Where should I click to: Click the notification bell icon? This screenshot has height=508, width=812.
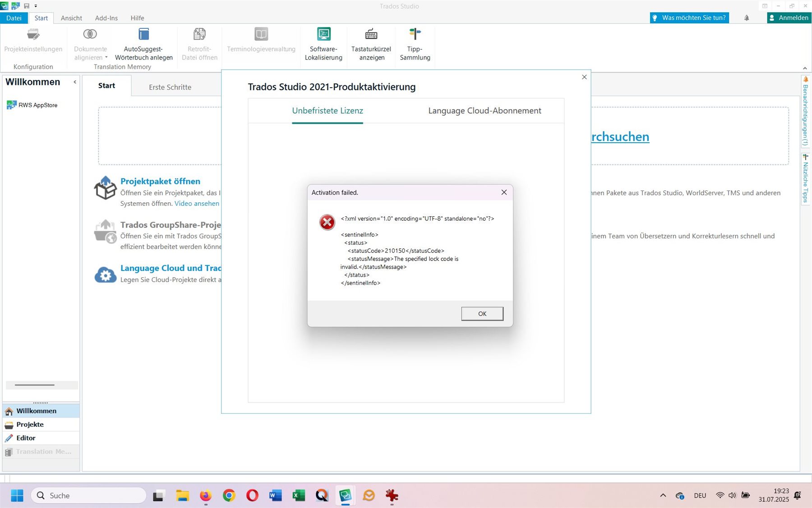746,18
